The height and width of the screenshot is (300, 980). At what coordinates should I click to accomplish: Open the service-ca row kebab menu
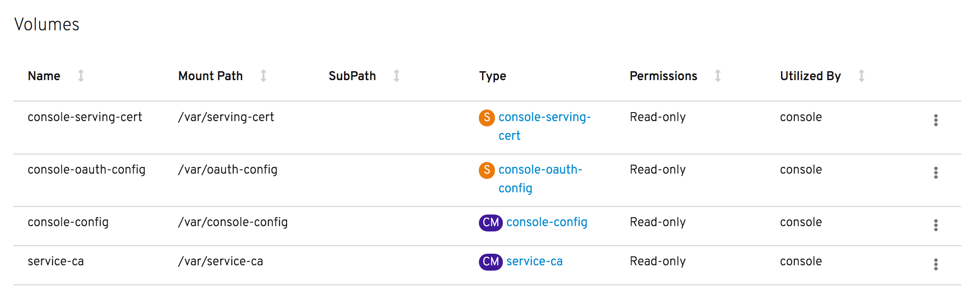click(x=935, y=264)
